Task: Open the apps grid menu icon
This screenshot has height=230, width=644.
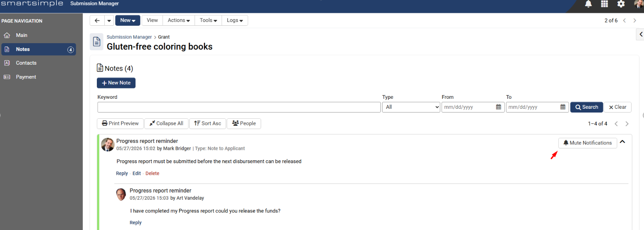Action: coord(605,4)
